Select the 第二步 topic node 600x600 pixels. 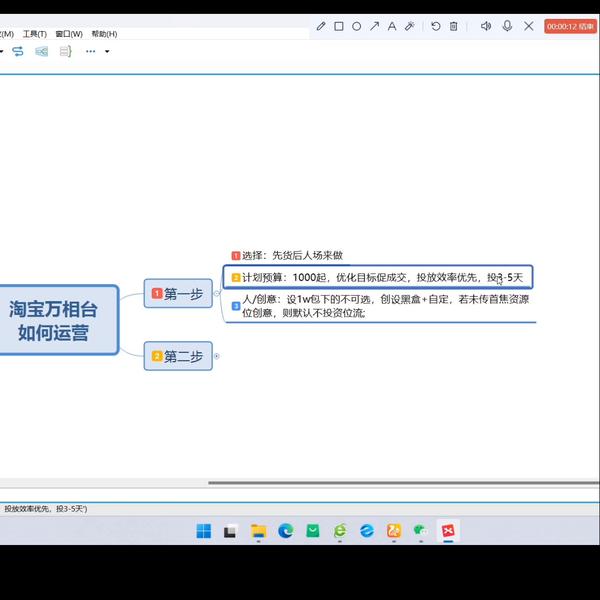178,356
